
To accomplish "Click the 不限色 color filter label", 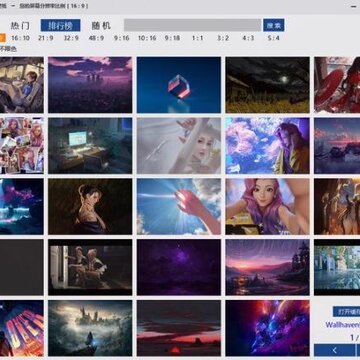I will pyautogui.click(x=8, y=49).
